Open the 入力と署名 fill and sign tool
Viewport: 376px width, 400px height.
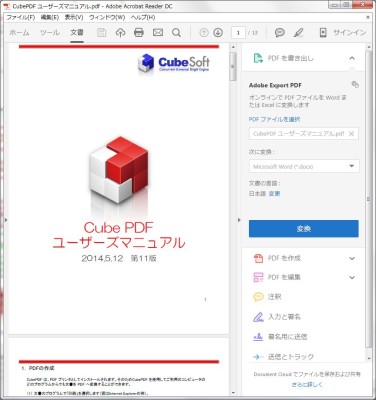click(277, 317)
